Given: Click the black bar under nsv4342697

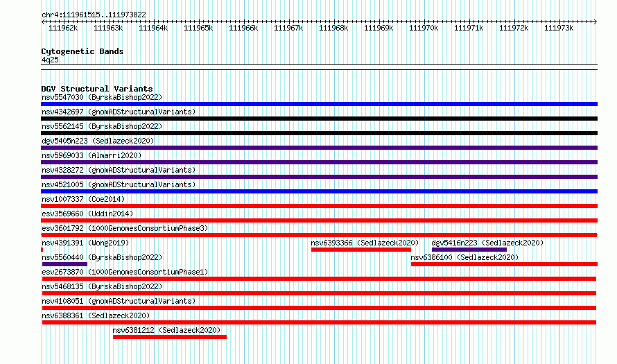Looking at the screenshot, I should pos(319,119).
